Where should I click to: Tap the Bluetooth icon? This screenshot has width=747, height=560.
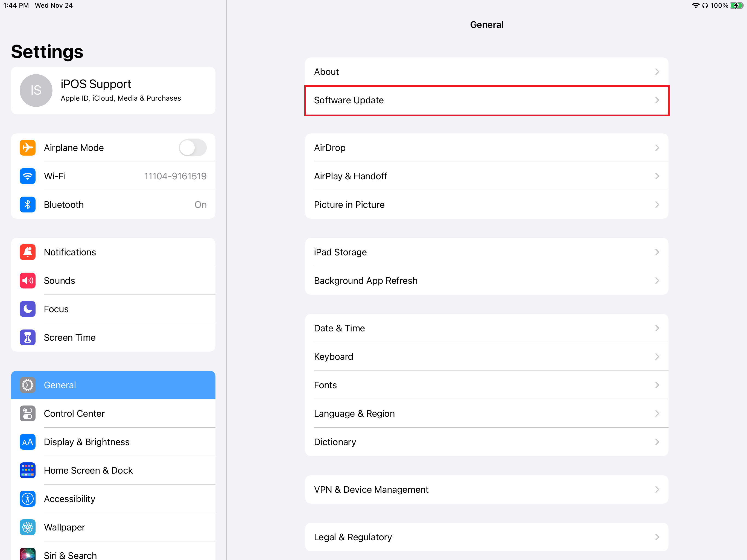coord(28,204)
